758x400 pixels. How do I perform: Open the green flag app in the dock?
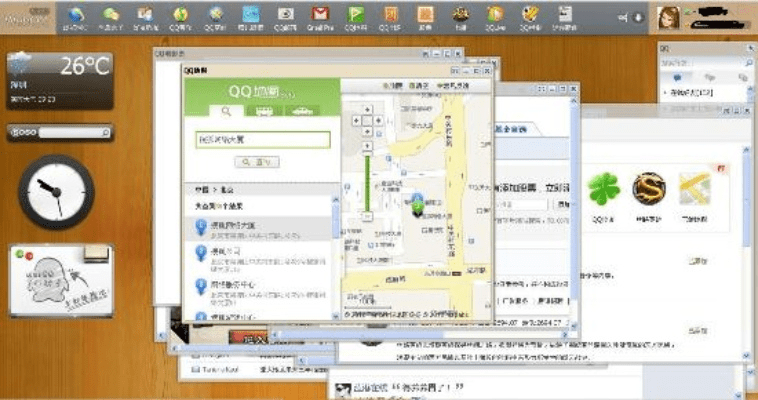[355, 15]
